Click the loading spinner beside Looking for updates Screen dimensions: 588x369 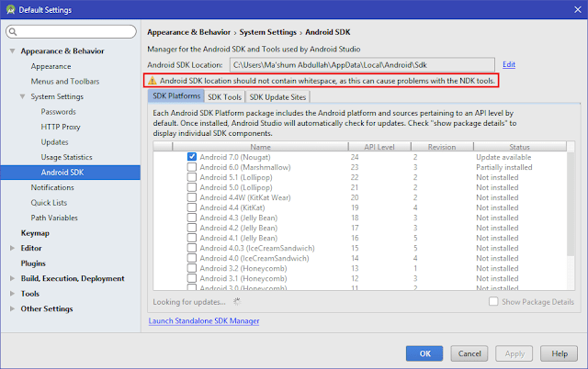(x=237, y=302)
